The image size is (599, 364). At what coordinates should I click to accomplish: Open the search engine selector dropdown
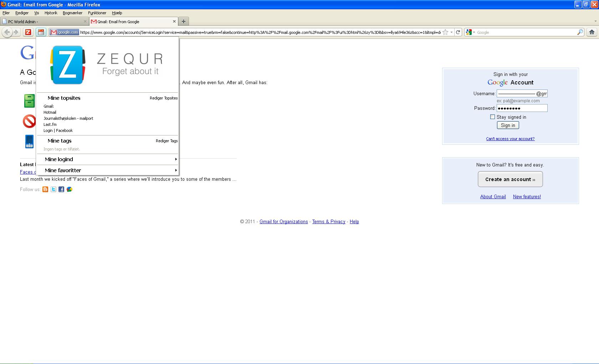(470, 32)
